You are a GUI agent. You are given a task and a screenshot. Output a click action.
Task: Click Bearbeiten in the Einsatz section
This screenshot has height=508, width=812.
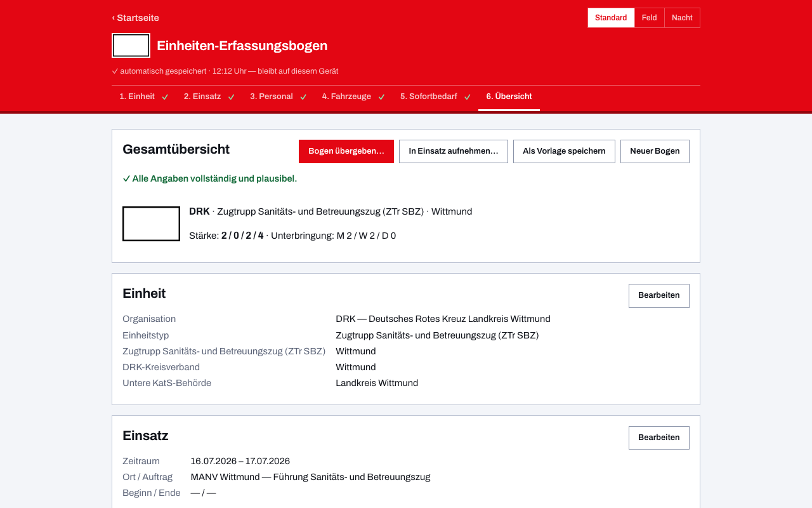click(x=659, y=438)
